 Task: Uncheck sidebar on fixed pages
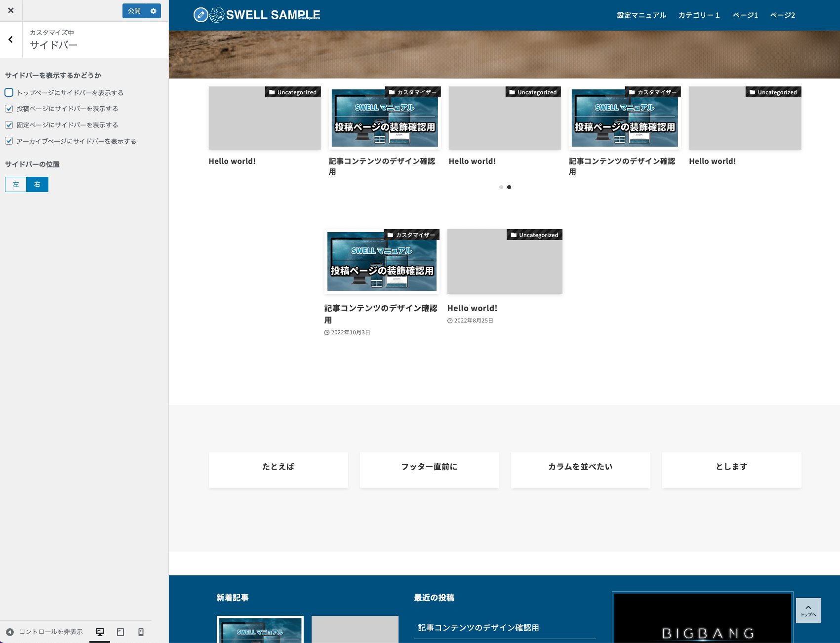[9, 125]
